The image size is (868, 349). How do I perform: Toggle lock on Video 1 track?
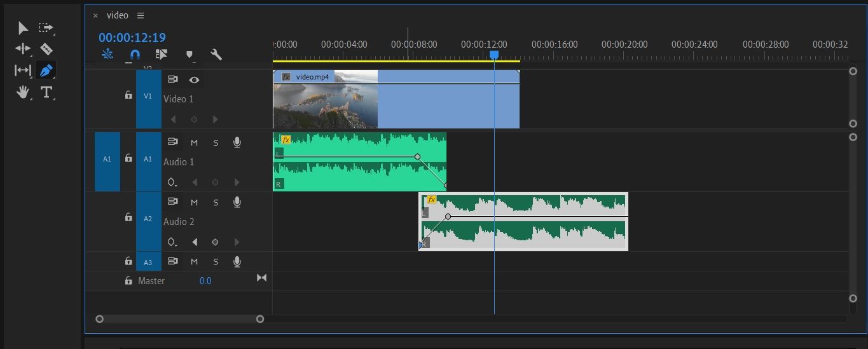(128, 95)
